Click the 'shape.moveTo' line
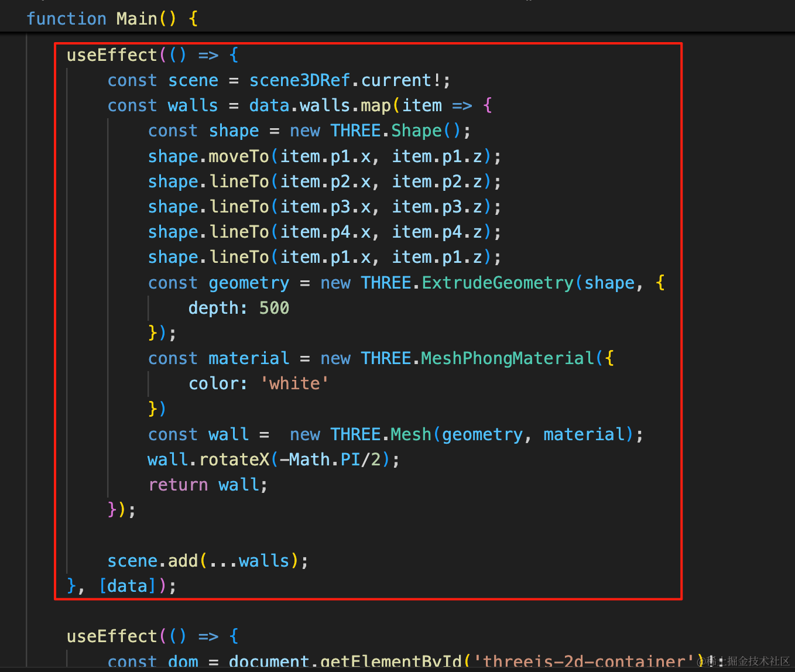The width and height of the screenshot is (795, 672). (325, 156)
